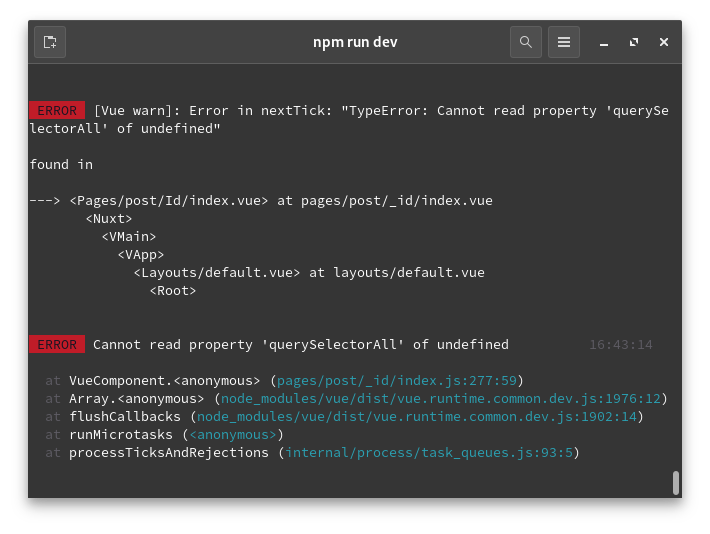Click the new tab icon in header

[x=50, y=42]
